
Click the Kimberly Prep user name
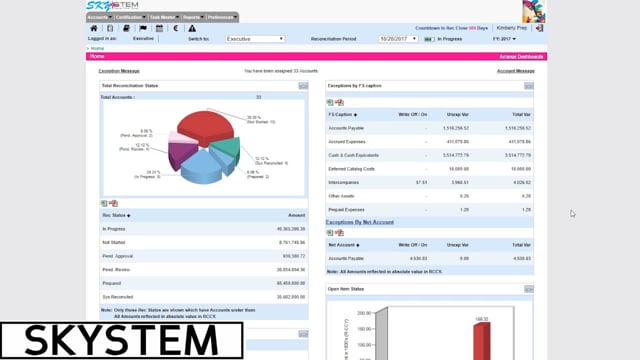click(x=511, y=28)
